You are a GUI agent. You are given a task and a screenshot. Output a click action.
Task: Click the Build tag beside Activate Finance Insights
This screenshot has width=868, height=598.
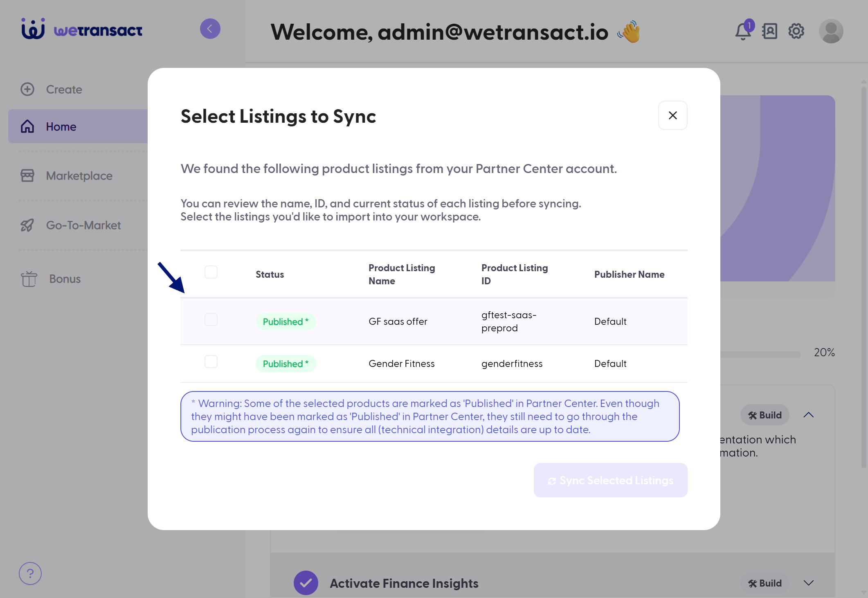pyautogui.click(x=765, y=583)
